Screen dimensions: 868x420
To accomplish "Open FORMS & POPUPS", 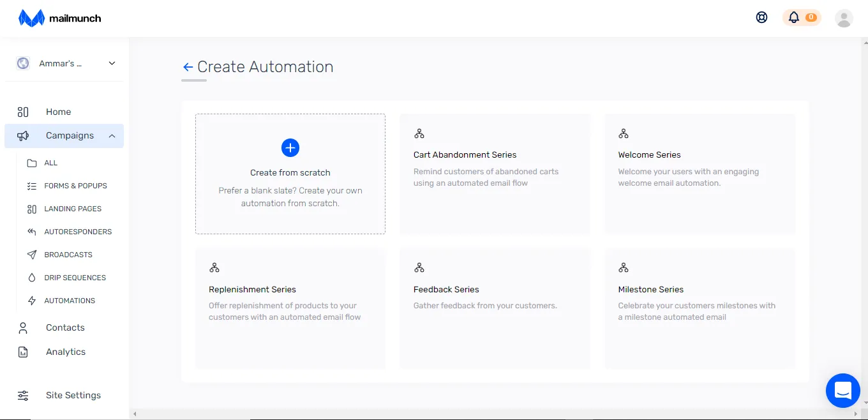I will [75, 186].
